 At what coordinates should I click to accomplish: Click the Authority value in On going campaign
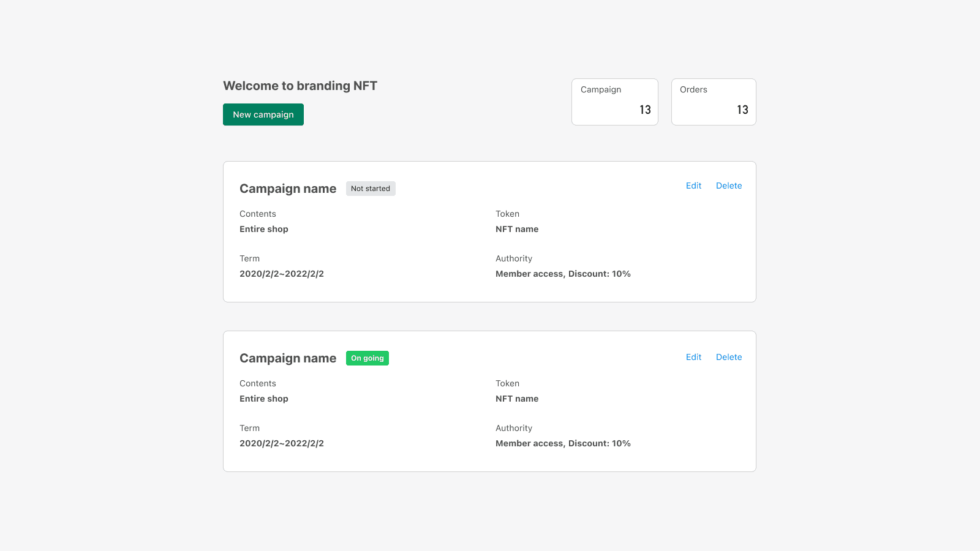563,443
